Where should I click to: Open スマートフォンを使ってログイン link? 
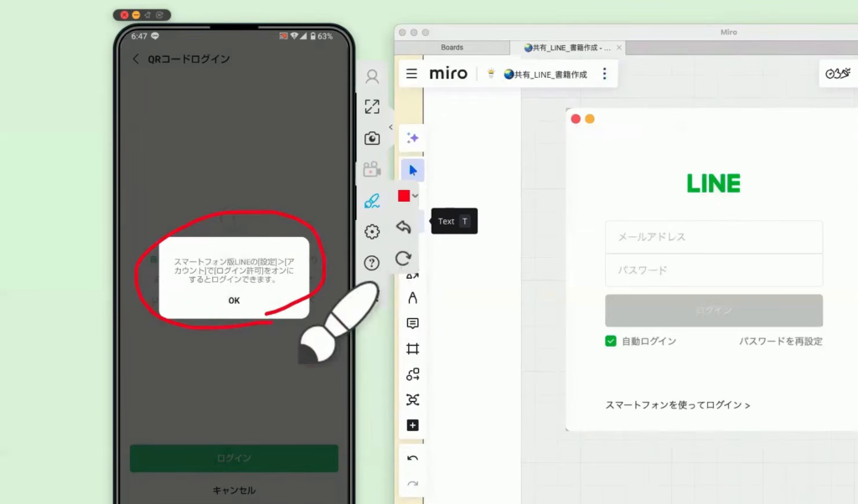pos(677,405)
